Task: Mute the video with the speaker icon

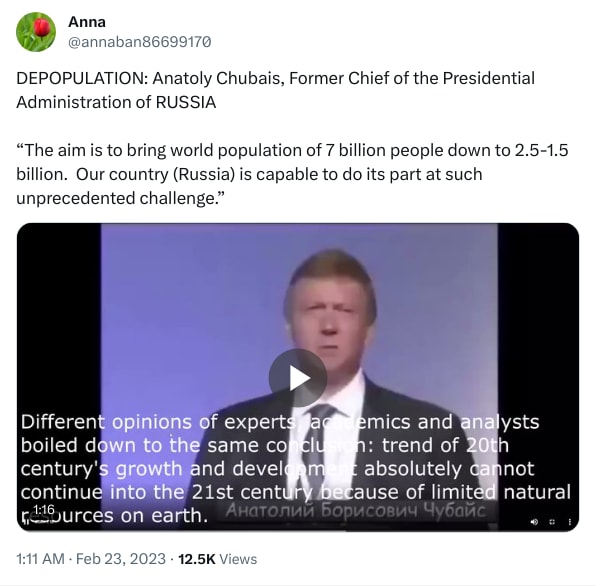Action: [534, 521]
